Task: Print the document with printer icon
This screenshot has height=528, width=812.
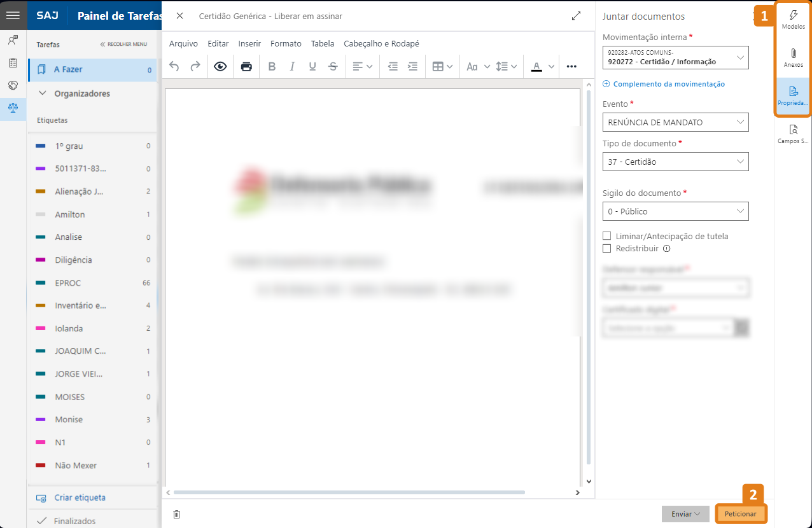Action: pos(247,66)
